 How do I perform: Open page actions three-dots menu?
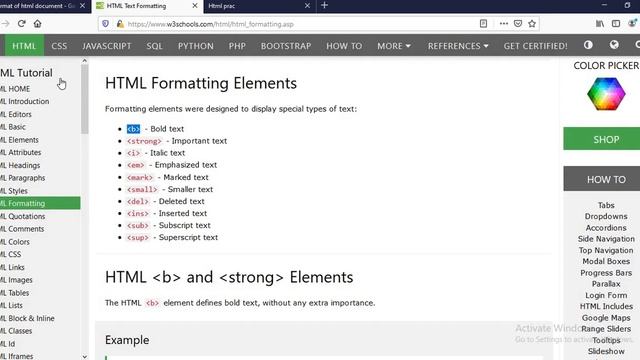click(504, 24)
